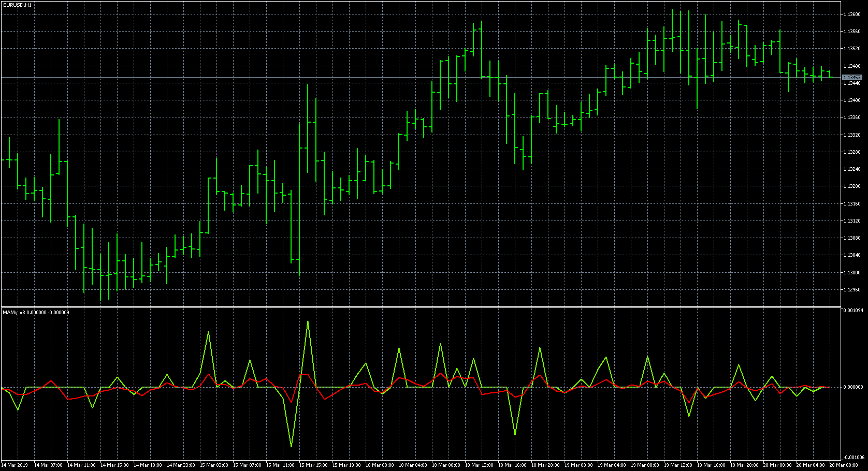Click indicator scale minimum -0.001006
This screenshot has height=471, width=868.
coord(853,458)
